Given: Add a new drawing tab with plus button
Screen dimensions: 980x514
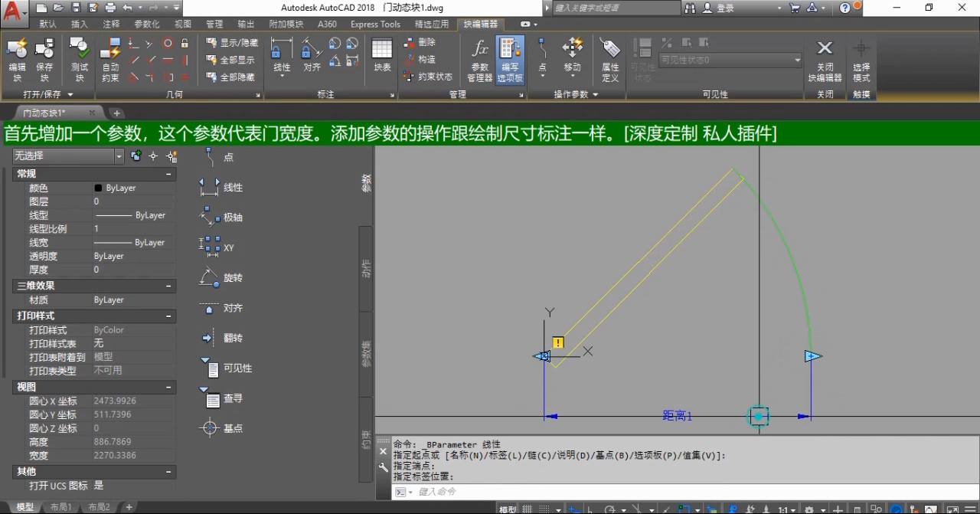Looking at the screenshot, I should point(116,113).
